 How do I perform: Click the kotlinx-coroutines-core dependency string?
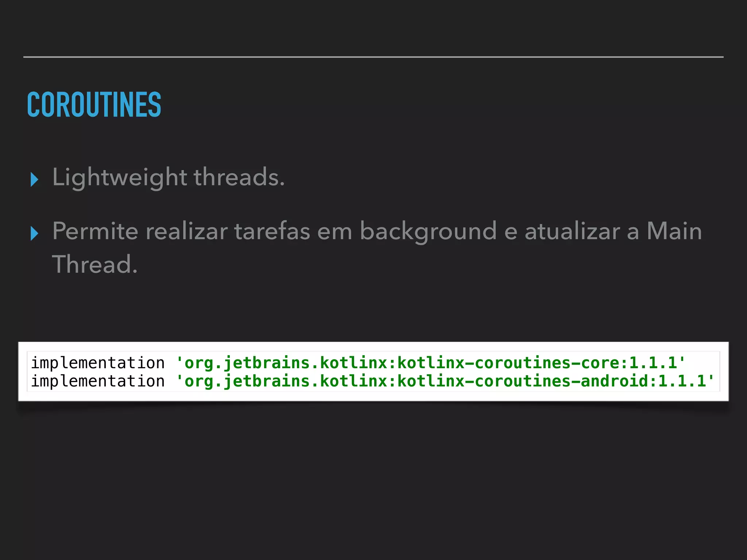coord(511,363)
